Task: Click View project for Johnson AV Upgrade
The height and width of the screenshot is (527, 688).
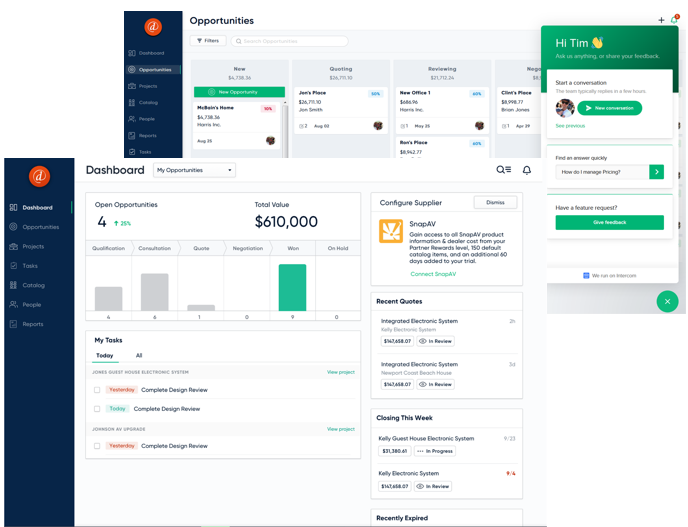Action: click(x=340, y=429)
